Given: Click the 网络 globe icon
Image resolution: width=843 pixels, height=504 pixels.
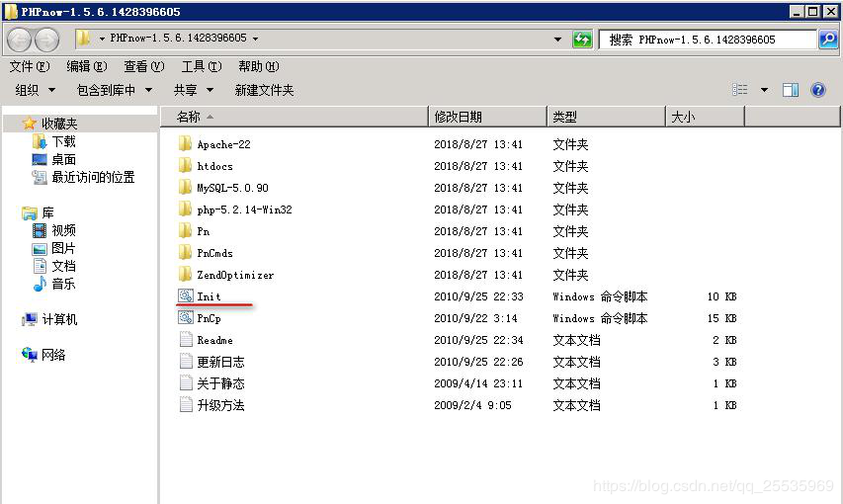Looking at the screenshot, I should pyautogui.click(x=29, y=355).
